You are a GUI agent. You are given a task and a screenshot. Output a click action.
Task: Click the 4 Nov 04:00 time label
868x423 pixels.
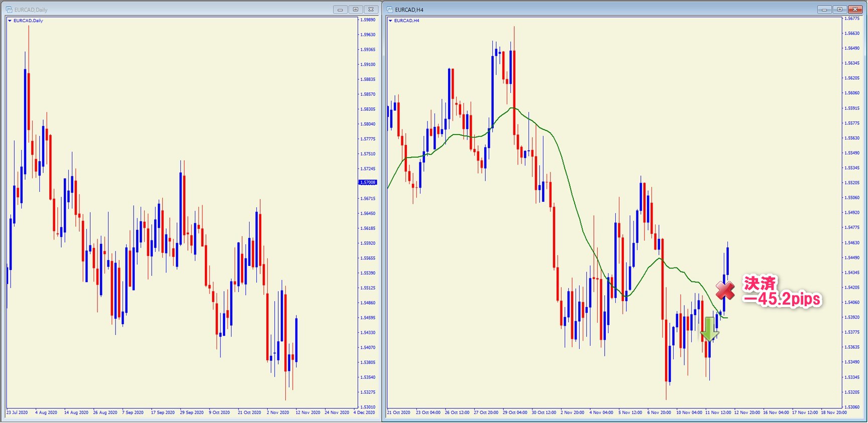601,412
